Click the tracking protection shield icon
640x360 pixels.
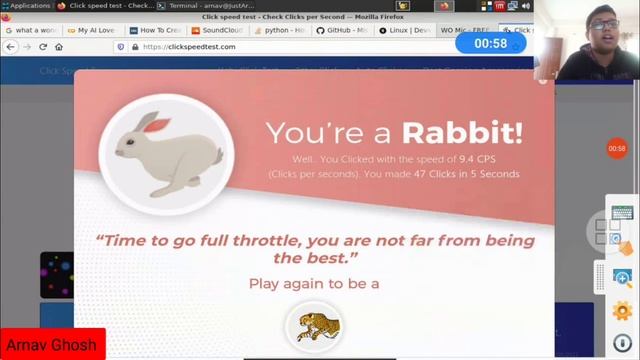click(x=121, y=47)
